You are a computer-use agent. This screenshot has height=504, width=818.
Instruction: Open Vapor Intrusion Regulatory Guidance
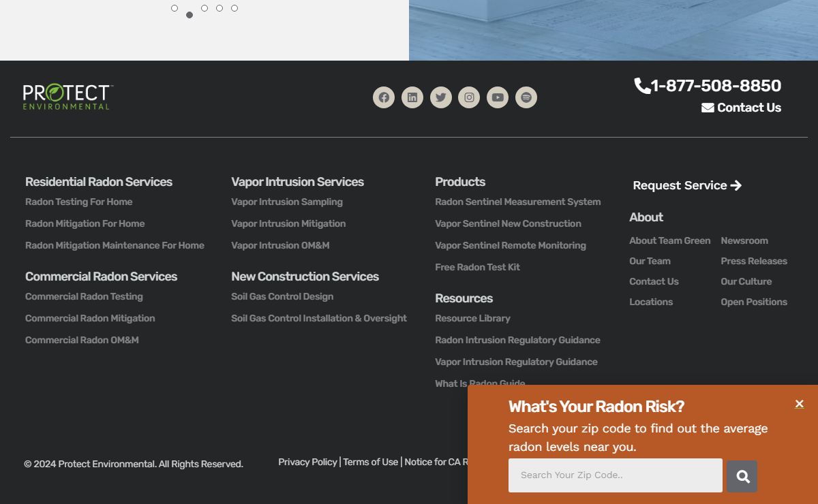coord(516,362)
